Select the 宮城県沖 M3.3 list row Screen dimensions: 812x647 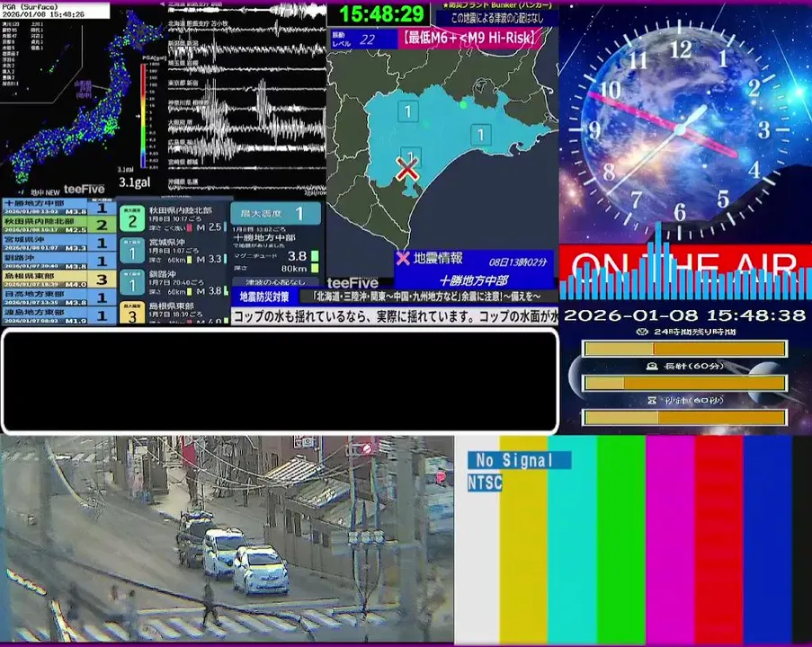pos(58,243)
